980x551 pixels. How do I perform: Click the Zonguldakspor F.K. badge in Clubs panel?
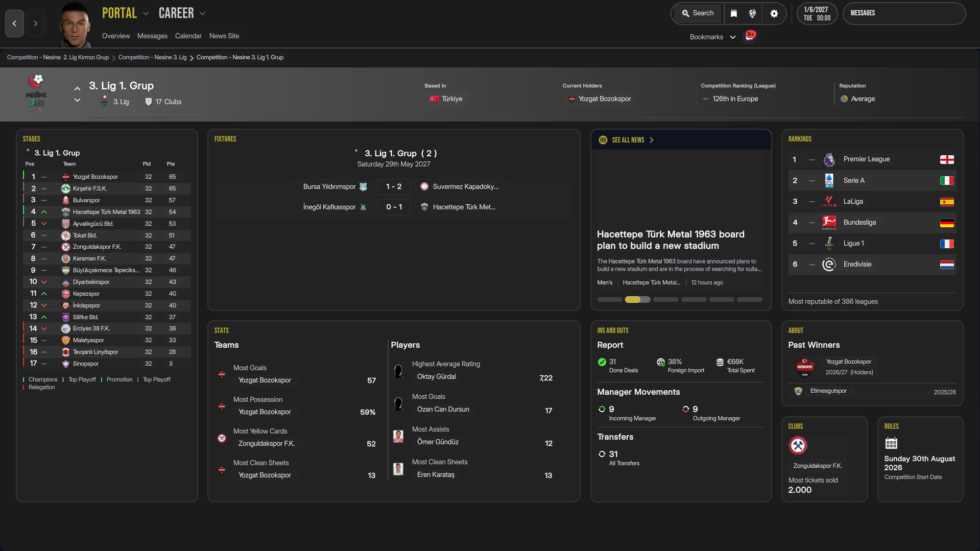798,445
